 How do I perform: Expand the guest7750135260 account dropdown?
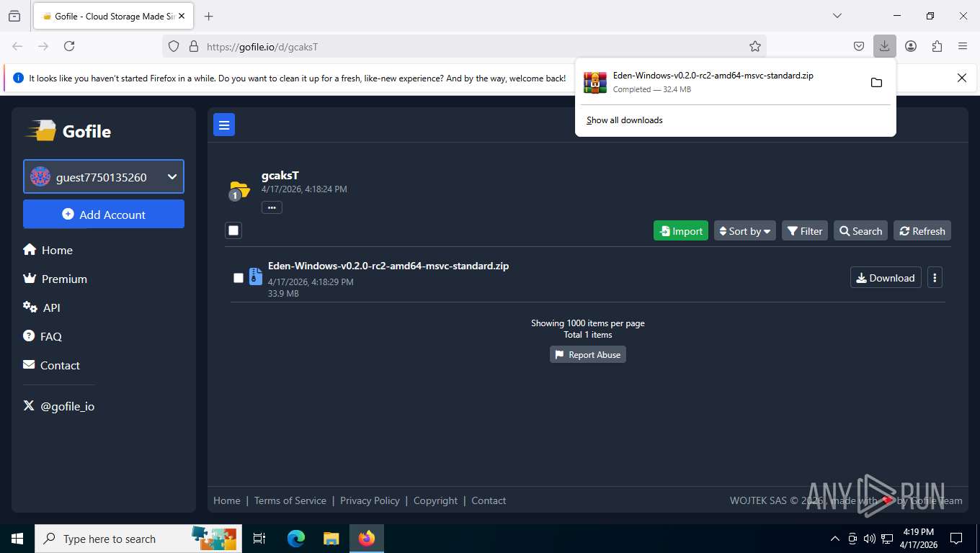[x=104, y=176]
